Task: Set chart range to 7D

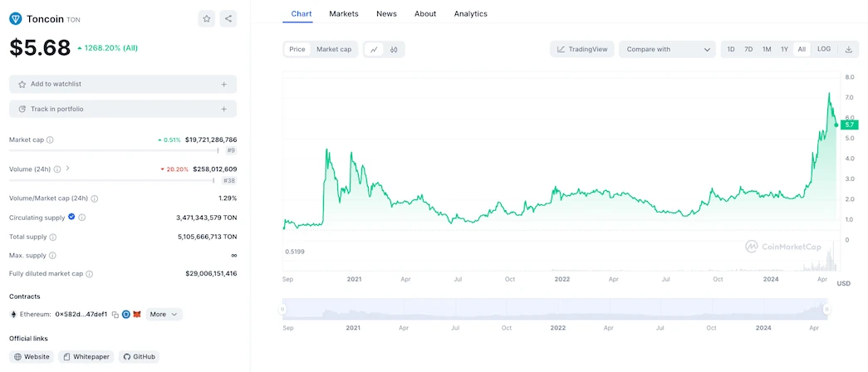Action: click(x=748, y=49)
